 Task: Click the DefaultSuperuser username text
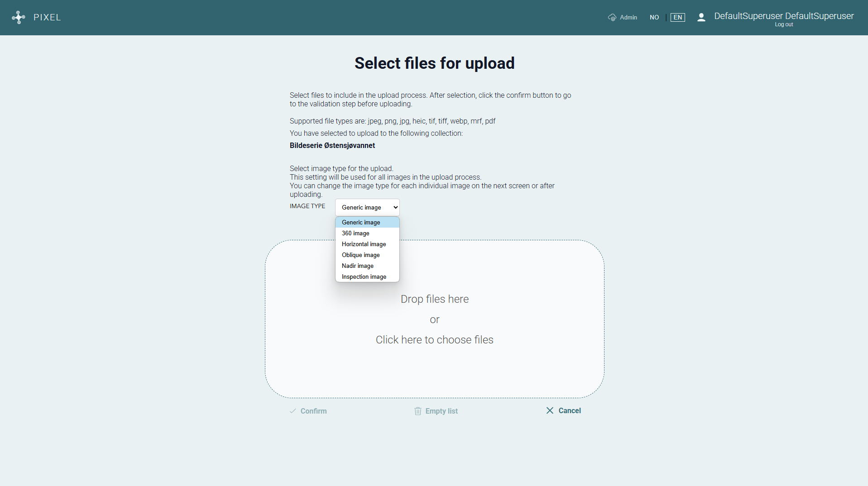pyautogui.click(x=784, y=16)
